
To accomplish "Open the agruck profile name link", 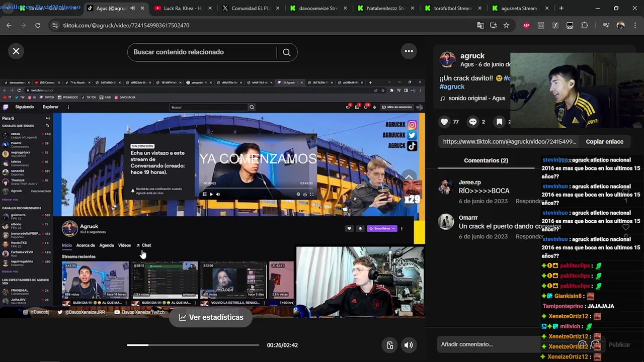I will pyautogui.click(x=472, y=56).
